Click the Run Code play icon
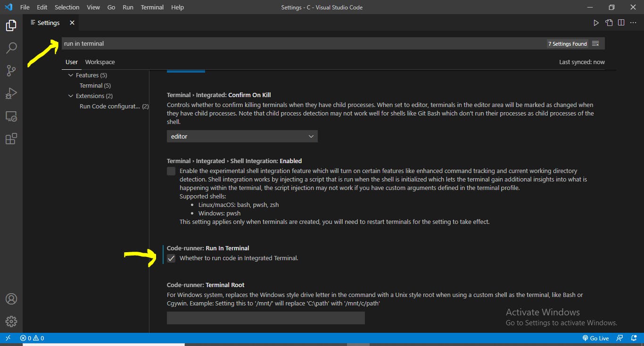 [596, 23]
